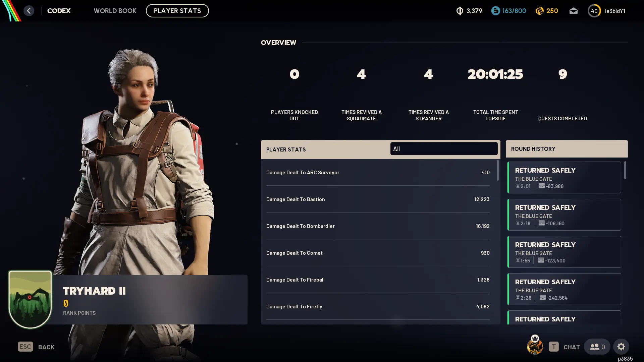Open the All player stats filter dropdown
The image size is (644, 362).
tap(444, 149)
